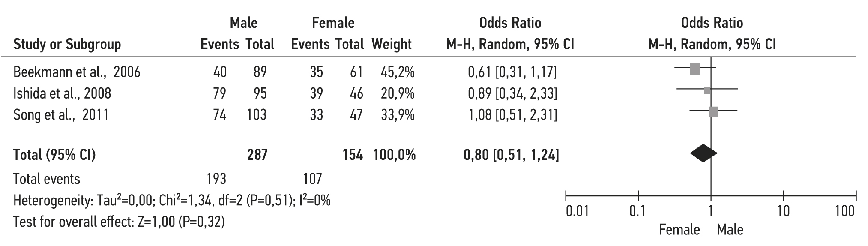This screenshot has height=246, width=868.
Task: Click the "Female" label below the plot axis
Action: point(679,230)
